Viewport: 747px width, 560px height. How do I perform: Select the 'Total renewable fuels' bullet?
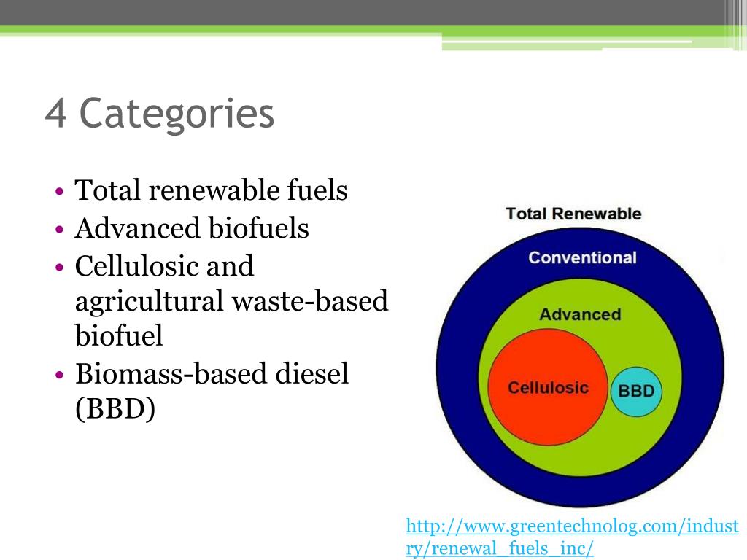click(x=212, y=190)
